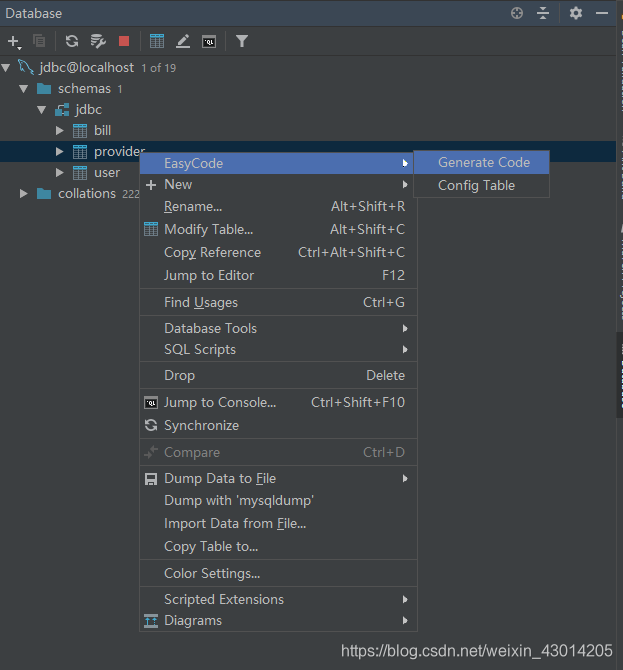Open the EasyCode context menu entry
623x670 pixels.
[x=276, y=163]
